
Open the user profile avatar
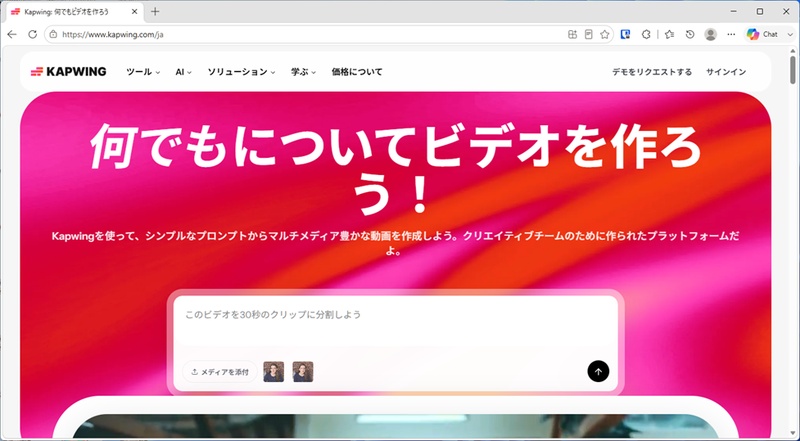pos(710,34)
